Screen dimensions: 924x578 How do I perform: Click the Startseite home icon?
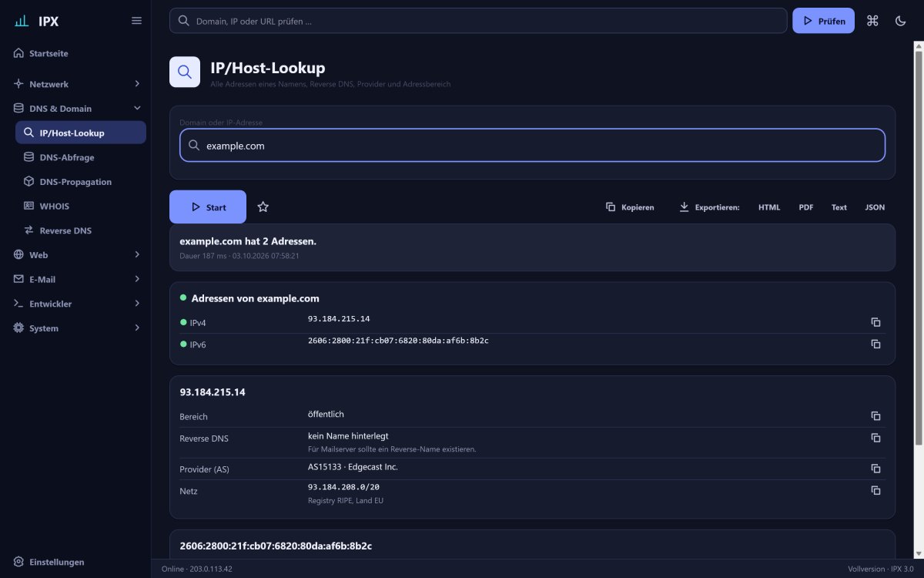coord(18,53)
